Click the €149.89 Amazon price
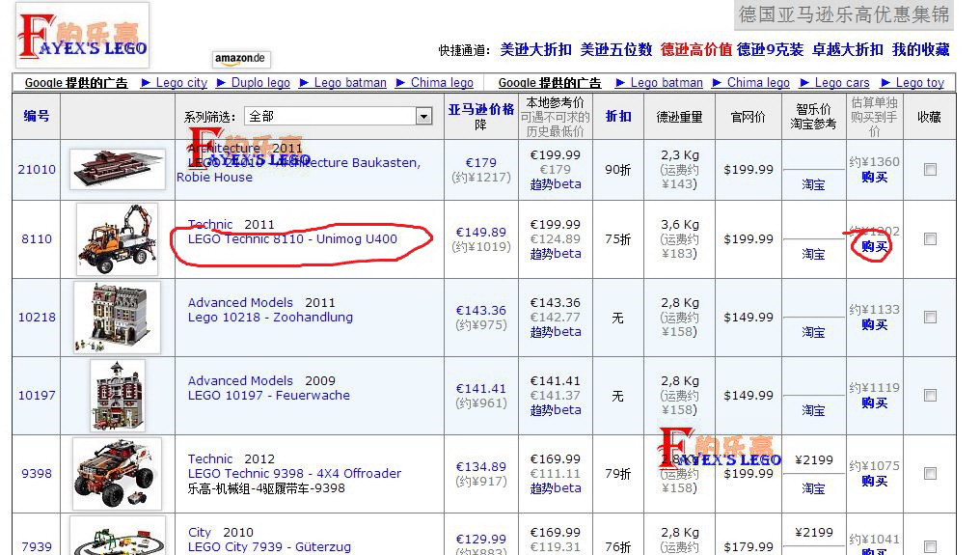 480,233
